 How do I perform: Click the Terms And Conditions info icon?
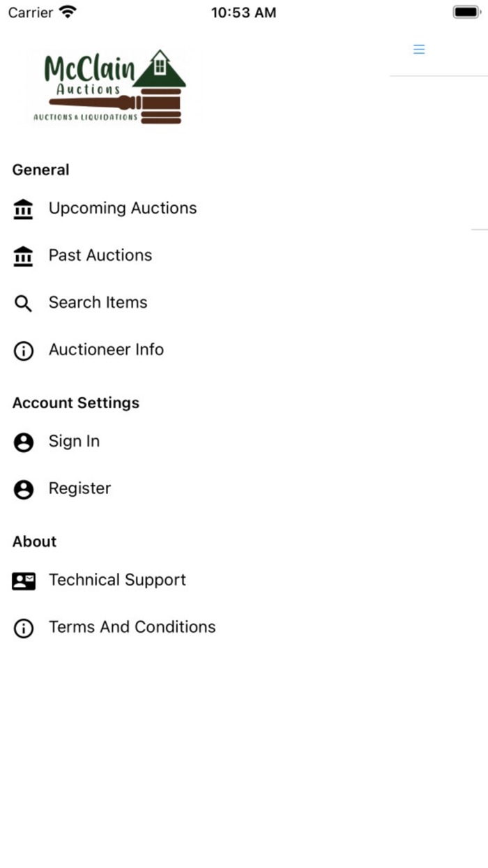point(23,628)
